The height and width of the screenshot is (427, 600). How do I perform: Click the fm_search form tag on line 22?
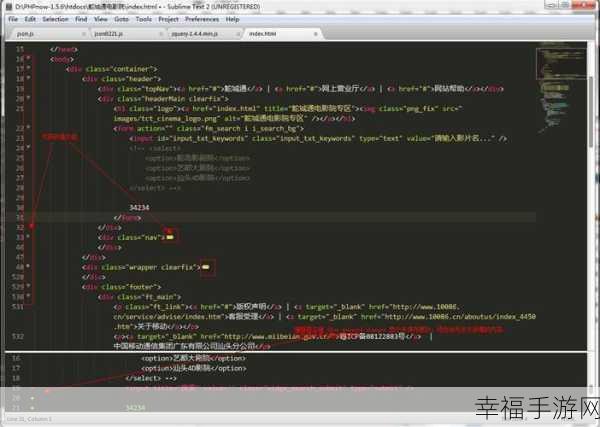pyautogui.click(x=209, y=129)
